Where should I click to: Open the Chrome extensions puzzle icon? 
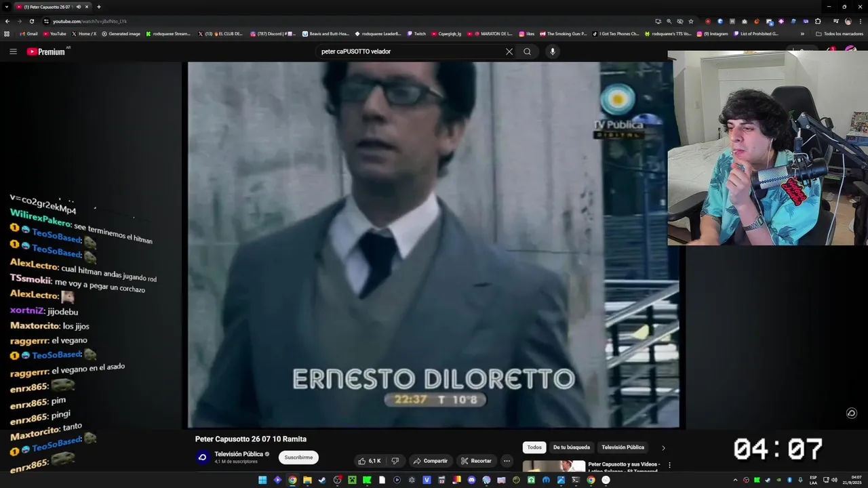click(x=818, y=21)
